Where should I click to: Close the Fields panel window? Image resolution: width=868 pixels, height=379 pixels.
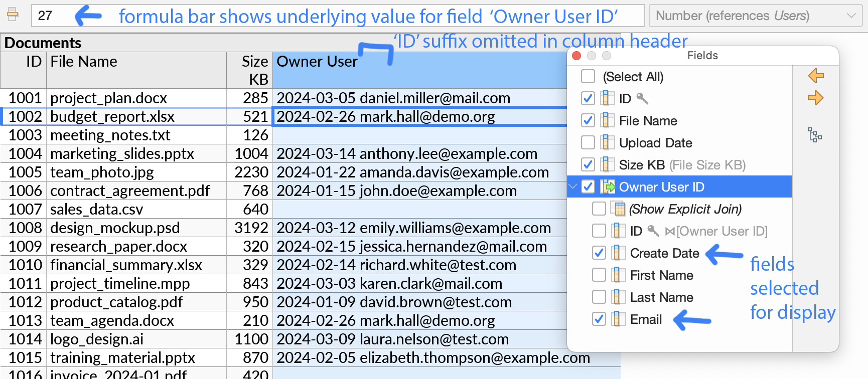(576, 56)
